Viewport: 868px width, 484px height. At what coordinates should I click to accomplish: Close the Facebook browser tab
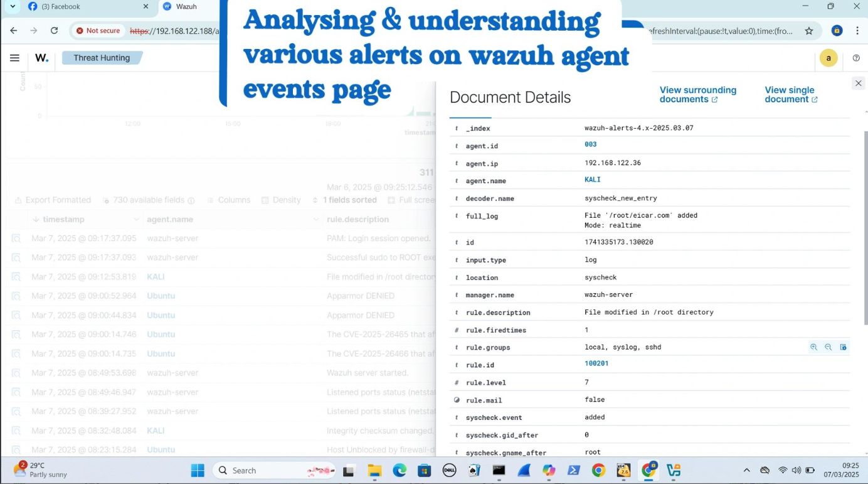146,6
